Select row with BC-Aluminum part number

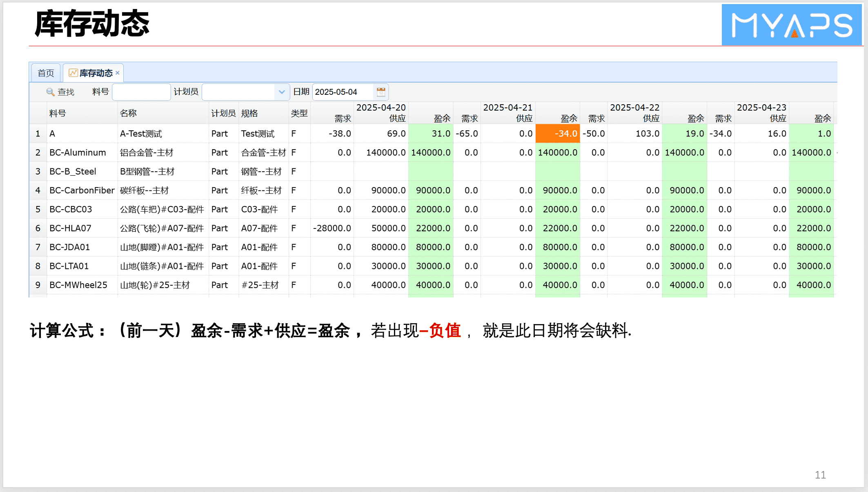[x=78, y=152]
